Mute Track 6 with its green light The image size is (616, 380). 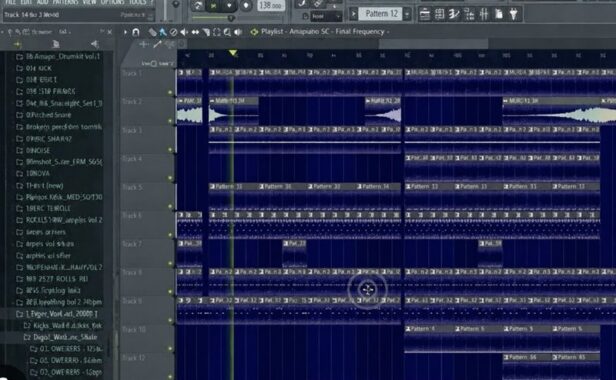point(170,235)
